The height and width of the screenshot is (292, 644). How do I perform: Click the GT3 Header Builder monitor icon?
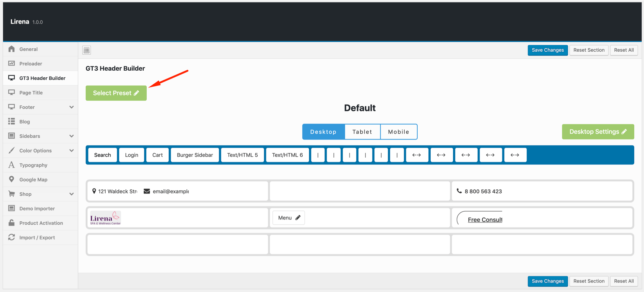click(12, 78)
